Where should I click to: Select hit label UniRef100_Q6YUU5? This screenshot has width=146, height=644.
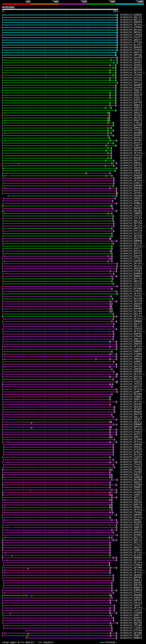pos(131,236)
